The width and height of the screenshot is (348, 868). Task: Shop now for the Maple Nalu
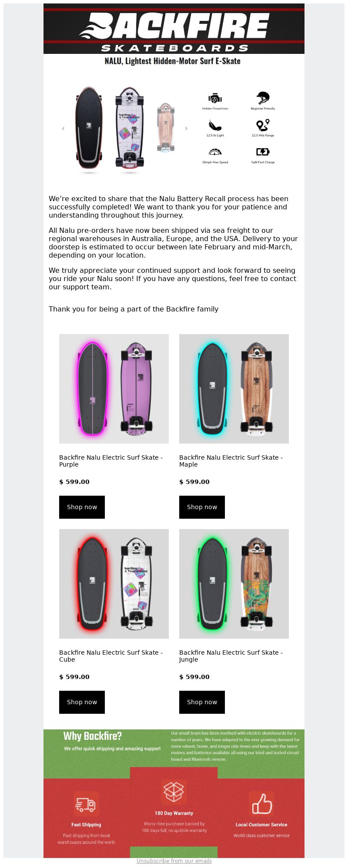point(202,507)
